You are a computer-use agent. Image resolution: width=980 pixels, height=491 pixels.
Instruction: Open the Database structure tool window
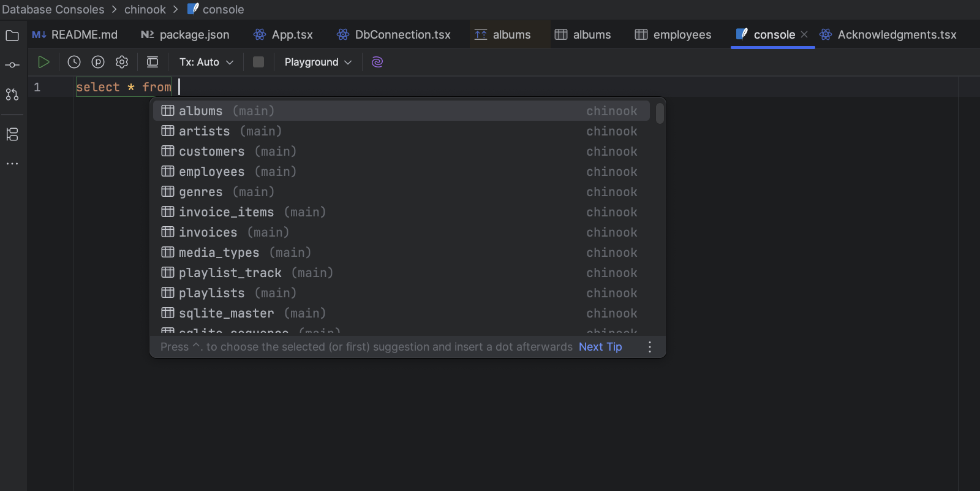click(12, 134)
